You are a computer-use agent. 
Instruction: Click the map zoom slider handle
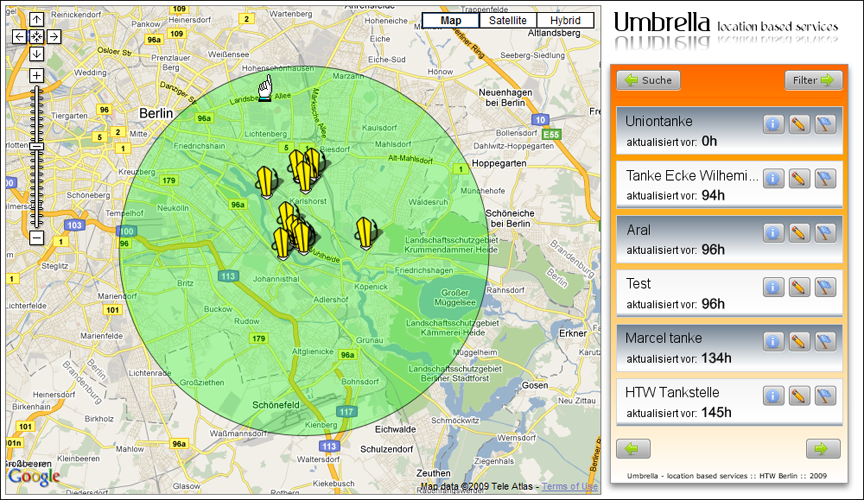(36, 147)
